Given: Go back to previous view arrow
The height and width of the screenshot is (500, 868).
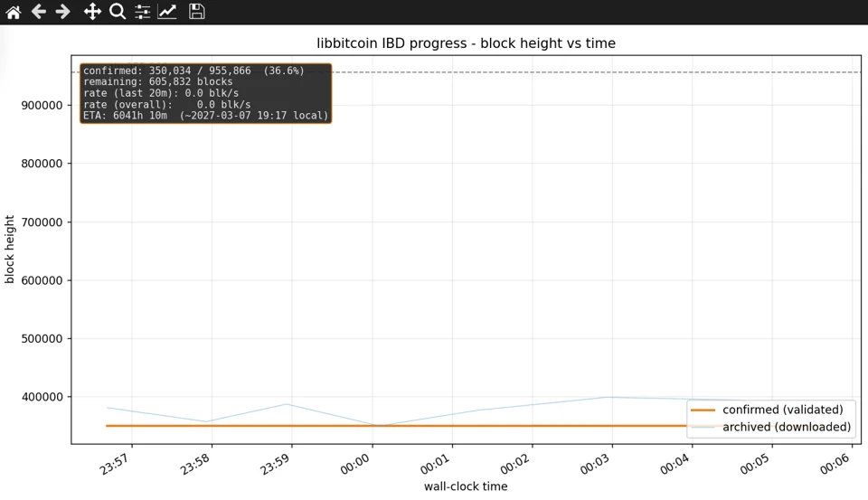Looking at the screenshot, I should (38, 12).
